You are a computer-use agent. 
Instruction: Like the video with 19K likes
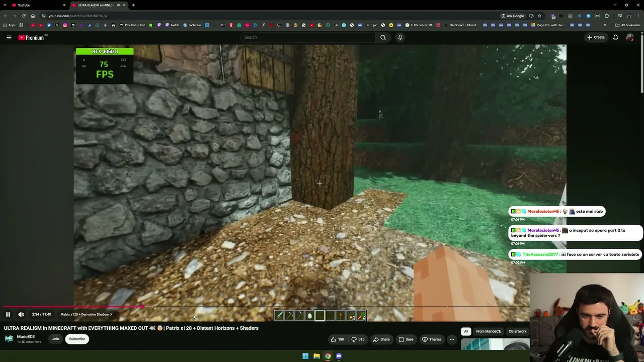click(338, 339)
